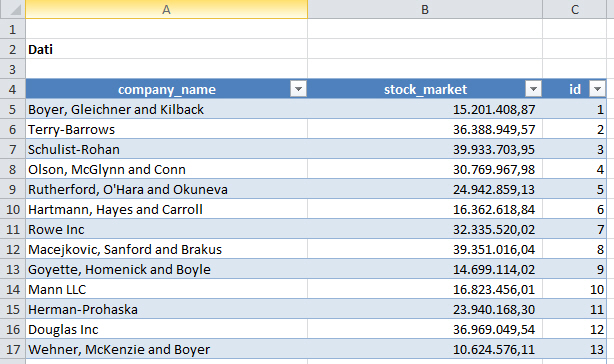Viewport: 614px width, 364px height.
Task: Select value 23.940.168,30
Action: pyautogui.click(x=425, y=309)
